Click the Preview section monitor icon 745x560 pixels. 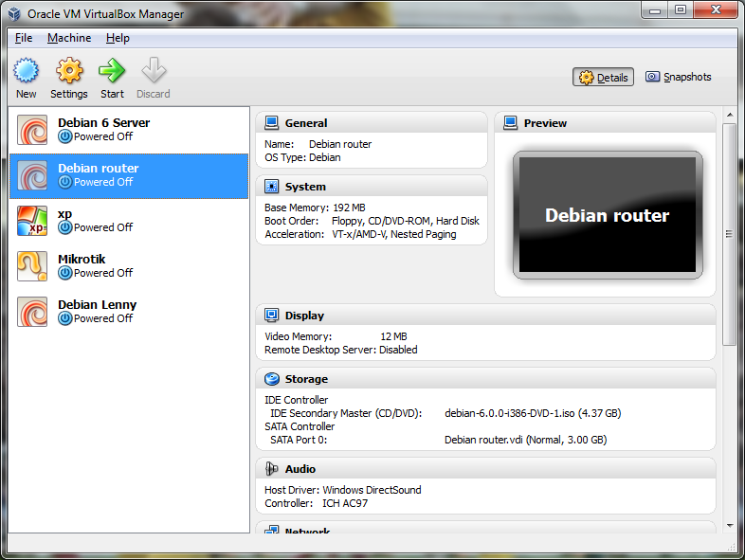point(510,123)
